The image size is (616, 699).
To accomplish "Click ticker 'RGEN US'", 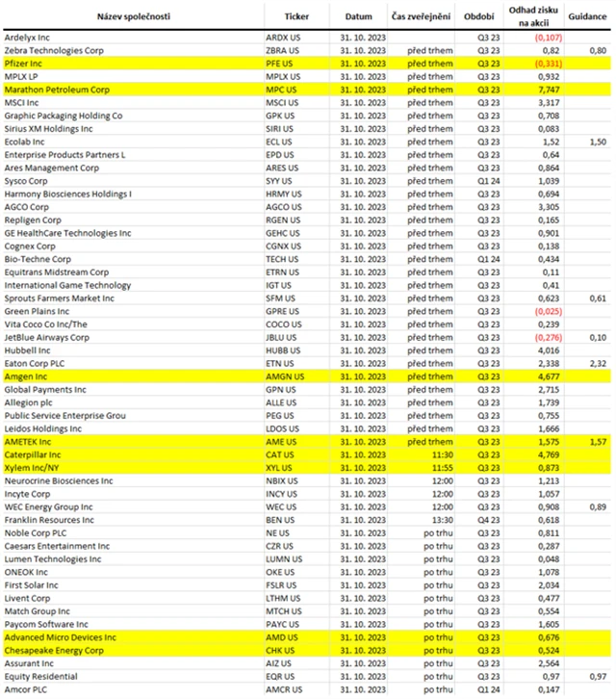I will [x=283, y=220].
